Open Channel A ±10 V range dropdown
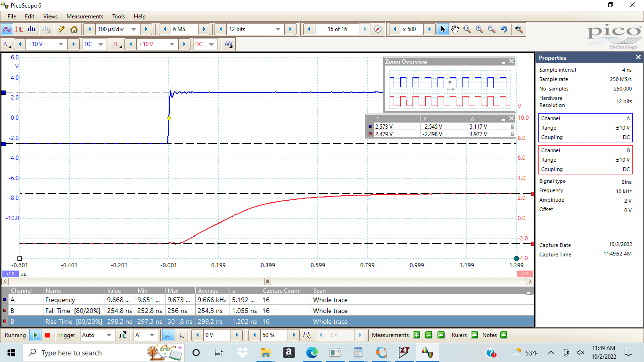Image resolution: width=644 pixels, height=362 pixels. tap(60, 44)
